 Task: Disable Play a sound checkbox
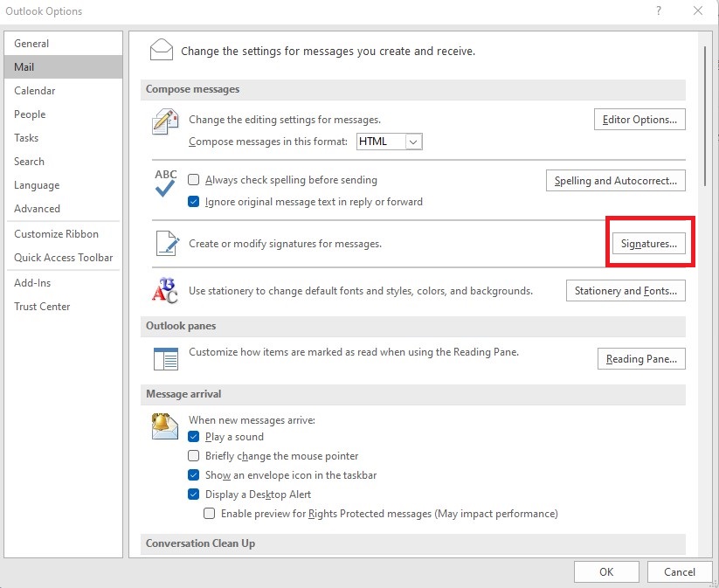pos(194,437)
